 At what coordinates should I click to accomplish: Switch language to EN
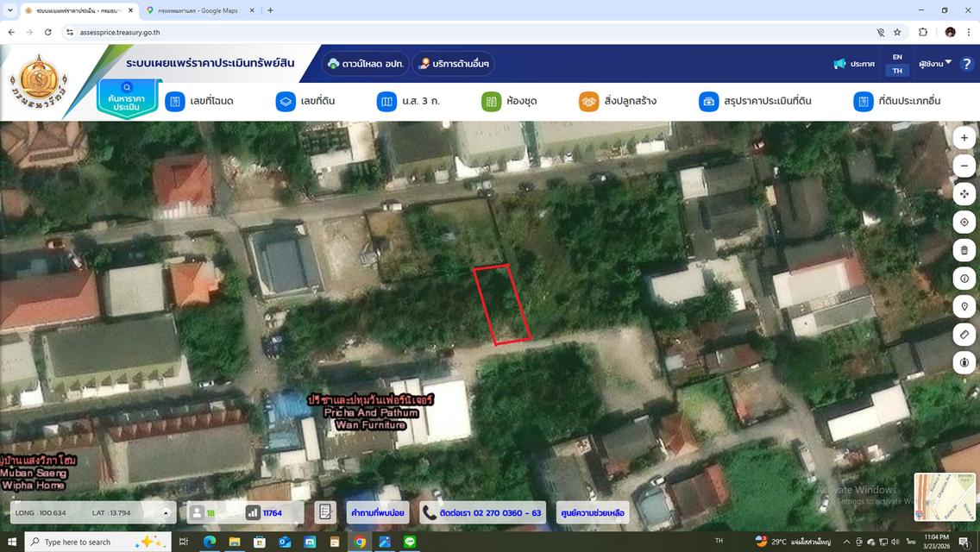click(897, 55)
